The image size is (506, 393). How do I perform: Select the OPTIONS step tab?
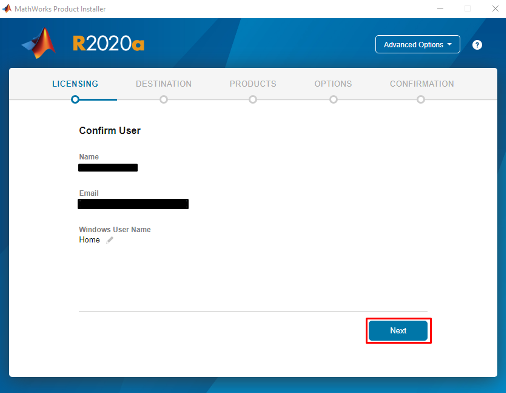tap(333, 84)
